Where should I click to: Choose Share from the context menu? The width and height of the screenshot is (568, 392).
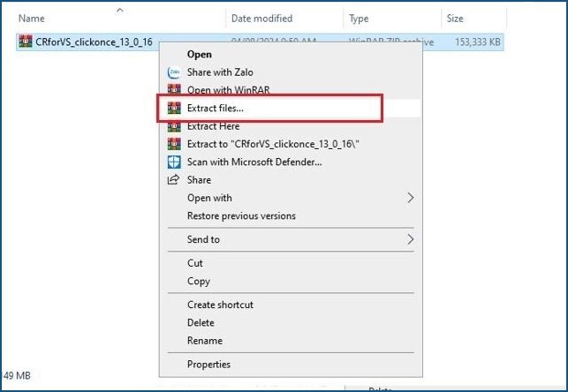[290, 179]
